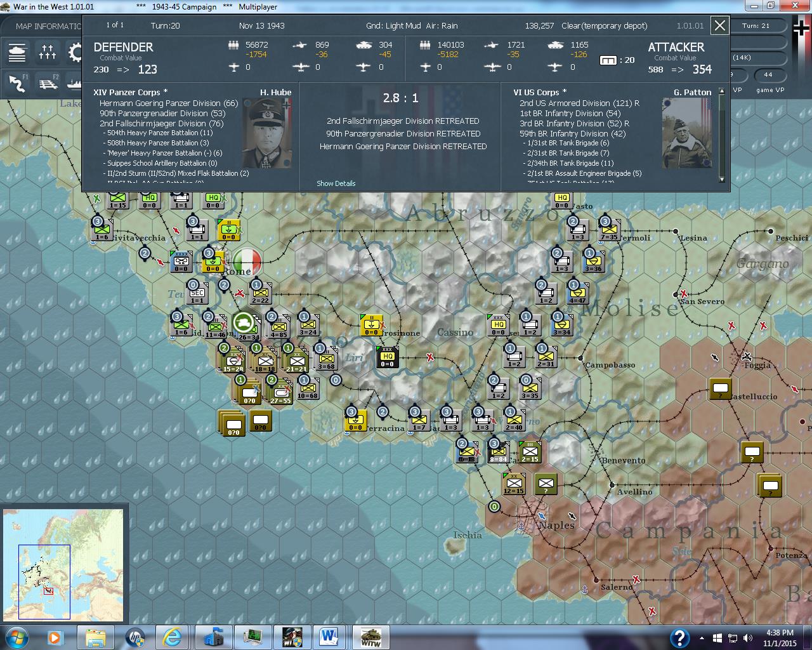Select the black HQ counter near Liri
This screenshot has width=812, height=650.
click(387, 357)
